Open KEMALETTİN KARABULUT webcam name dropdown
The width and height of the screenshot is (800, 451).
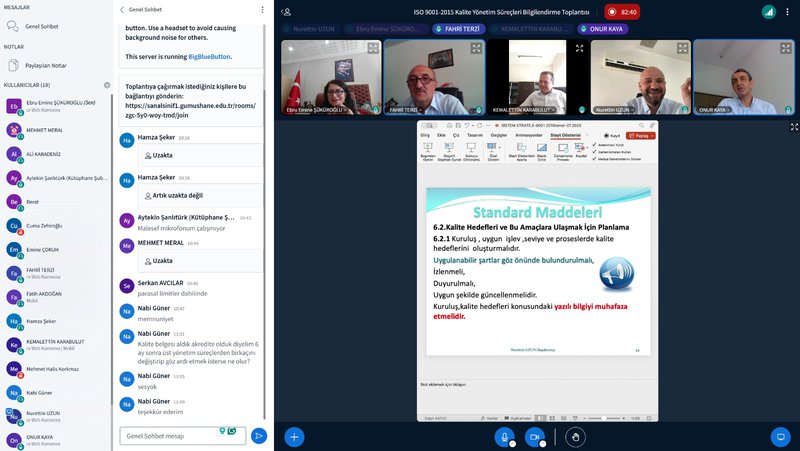(x=523, y=110)
